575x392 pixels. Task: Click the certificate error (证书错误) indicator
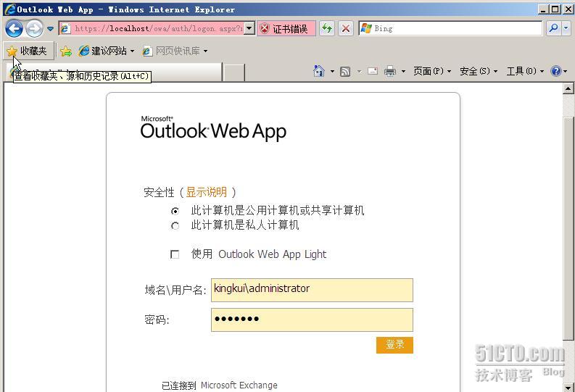[x=286, y=28]
